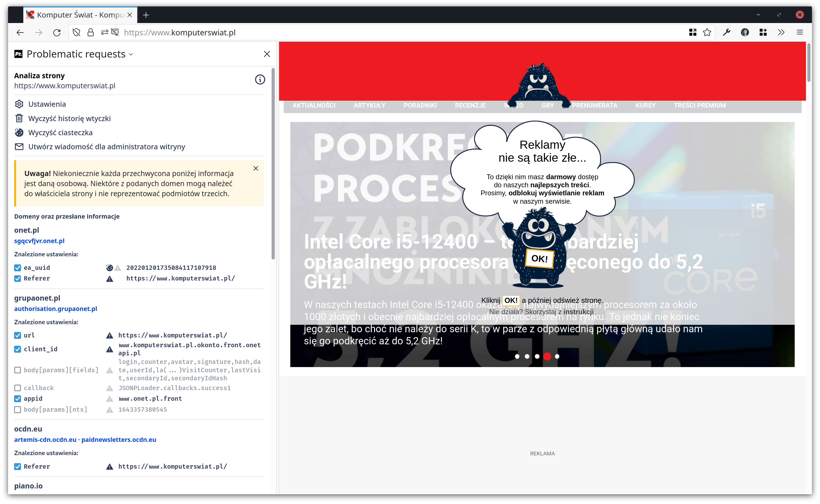Click the tracking protection shield icon
This screenshot has width=820, height=504.
(x=77, y=32)
